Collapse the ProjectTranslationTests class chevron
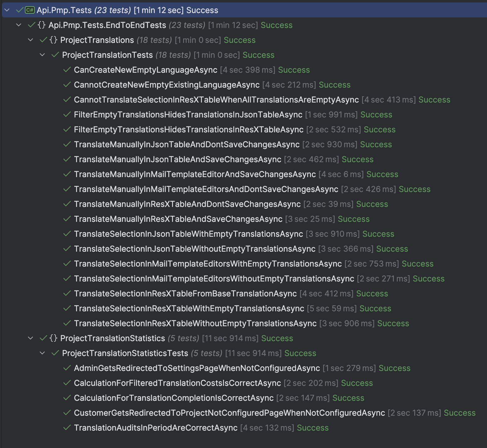The image size is (487, 448). (43, 55)
